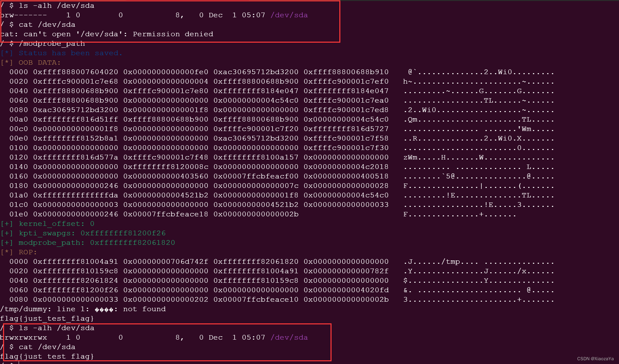This screenshot has height=364, width=619.
Task: Click the modprobe_path address 0xffffffff82061820
Action: (133, 243)
